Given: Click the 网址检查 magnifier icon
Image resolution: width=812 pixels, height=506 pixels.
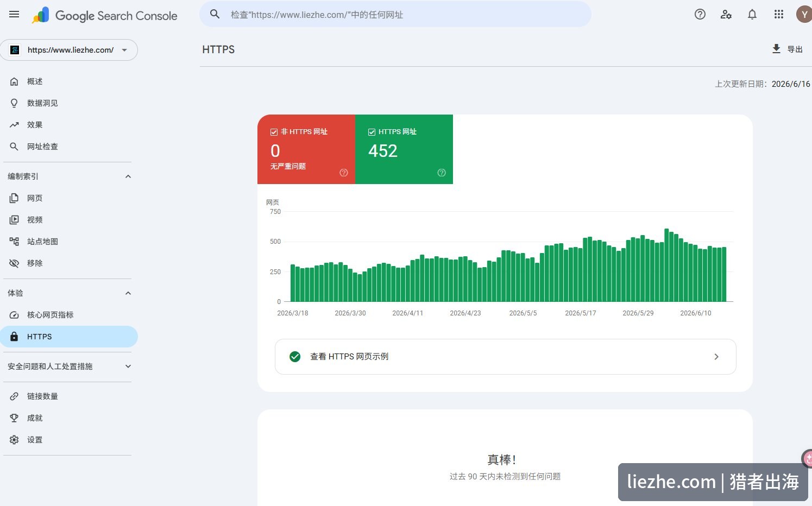Looking at the screenshot, I should pyautogui.click(x=14, y=147).
